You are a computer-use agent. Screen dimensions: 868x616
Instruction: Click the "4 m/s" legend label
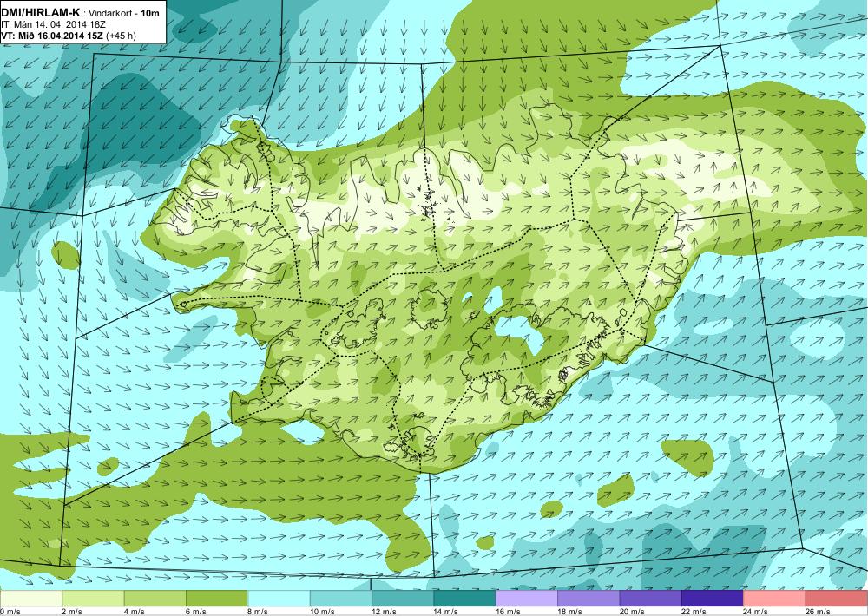(134, 612)
